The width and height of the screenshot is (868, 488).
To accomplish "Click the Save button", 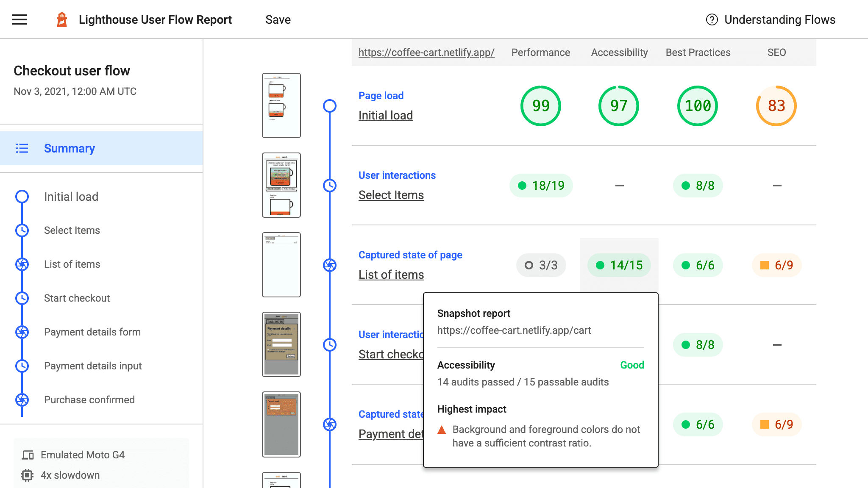I will pos(278,19).
